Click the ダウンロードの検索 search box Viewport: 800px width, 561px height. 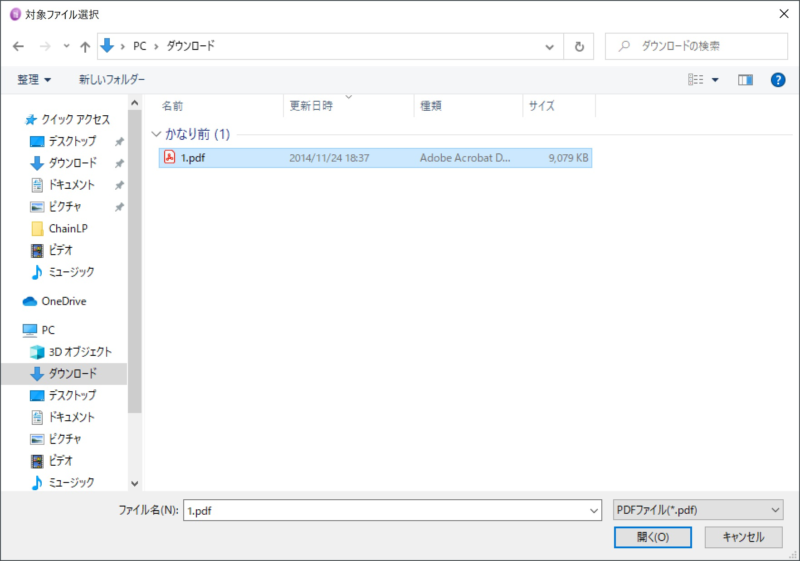[696, 46]
